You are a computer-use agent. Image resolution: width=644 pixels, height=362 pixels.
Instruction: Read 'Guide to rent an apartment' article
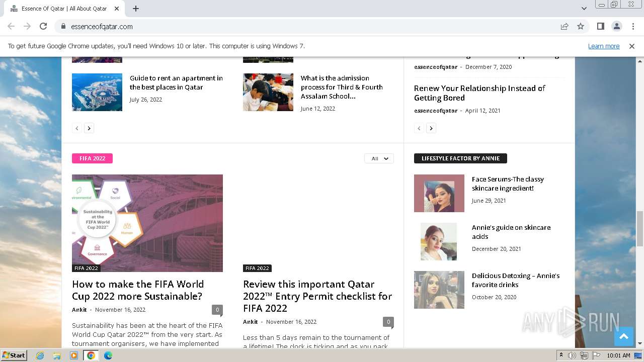pos(176,82)
